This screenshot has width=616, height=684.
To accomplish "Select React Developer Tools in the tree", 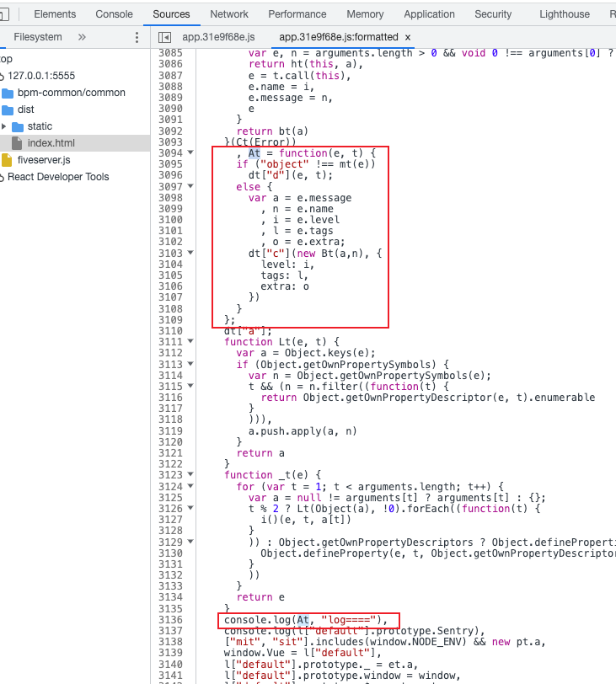I will pyautogui.click(x=58, y=177).
